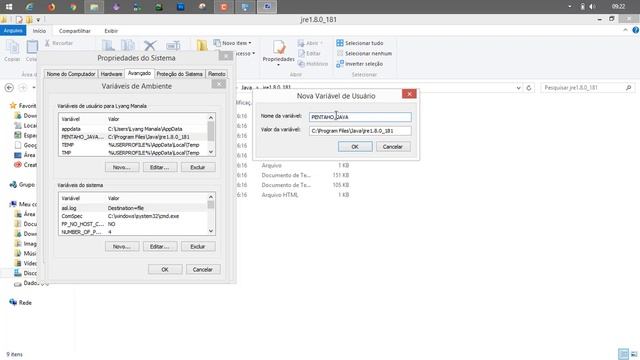Select ComSpec row in system variables

133,216
